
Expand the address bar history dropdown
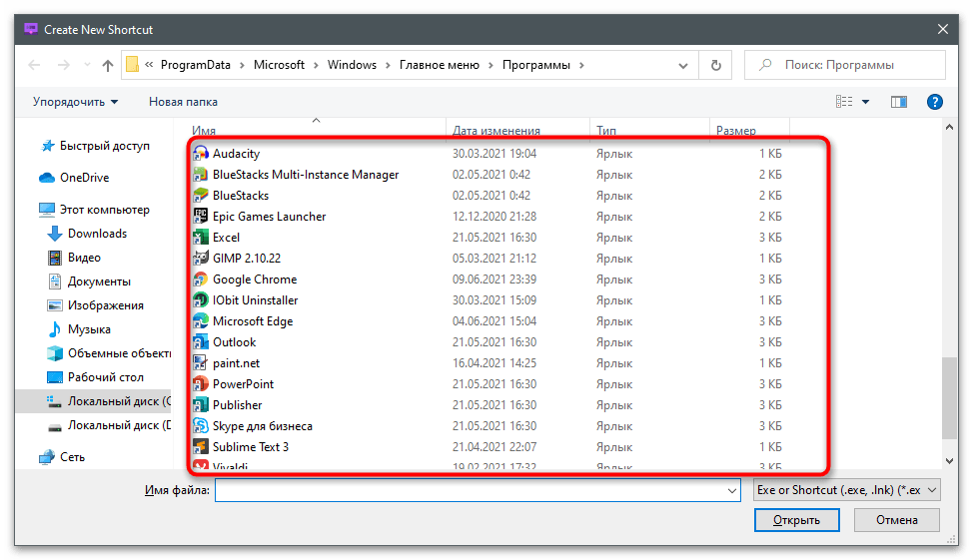click(683, 65)
